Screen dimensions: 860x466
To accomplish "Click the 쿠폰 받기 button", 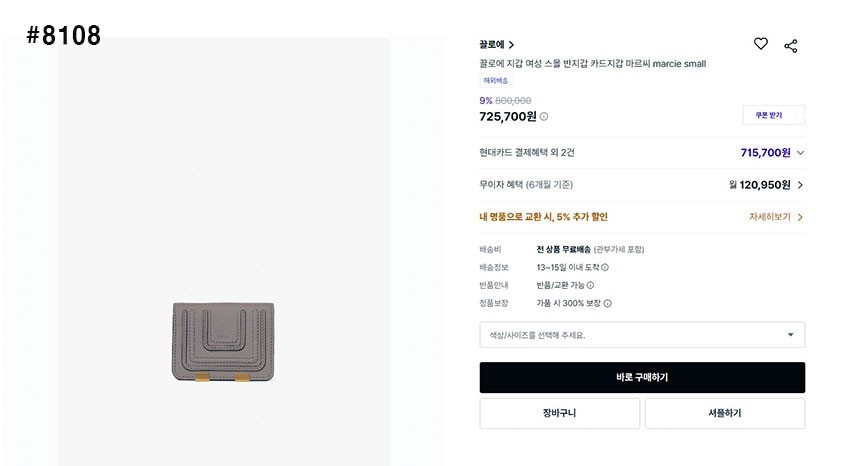I will (x=769, y=115).
